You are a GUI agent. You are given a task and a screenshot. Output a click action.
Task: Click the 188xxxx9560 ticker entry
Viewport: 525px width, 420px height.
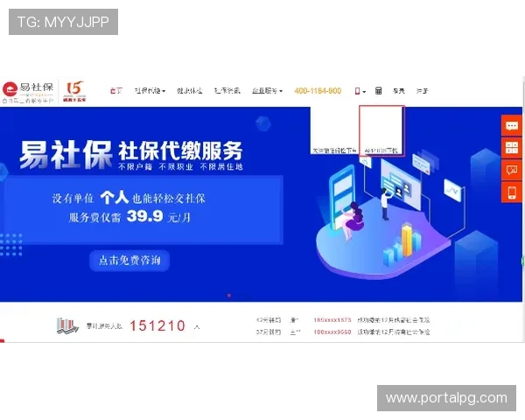(x=332, y=332)
